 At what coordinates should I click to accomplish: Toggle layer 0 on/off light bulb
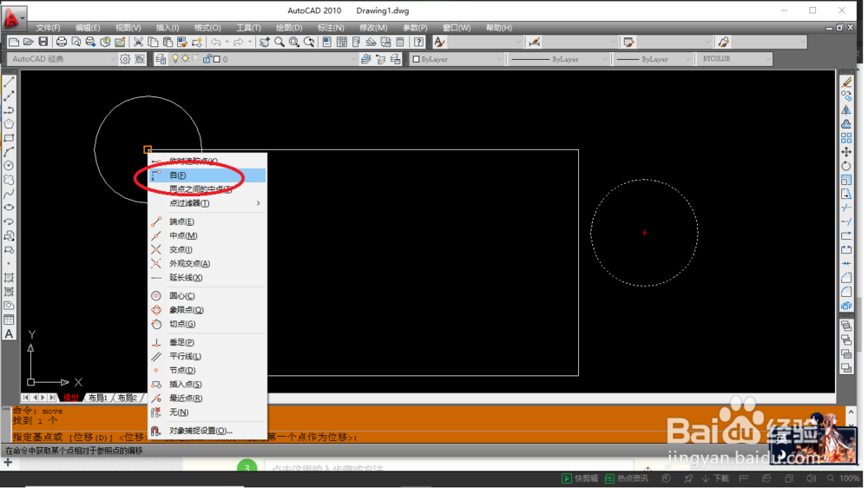click(x=175, y=59)
